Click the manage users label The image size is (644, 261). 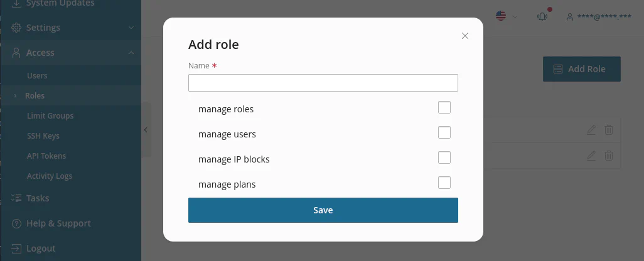tap(227, 134)
